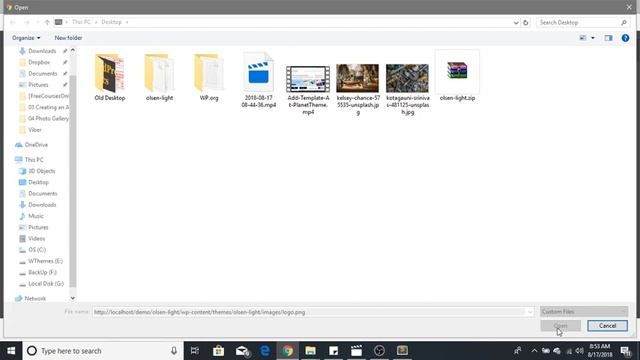
Task: Click New folder
Action: tap(68, 38)
